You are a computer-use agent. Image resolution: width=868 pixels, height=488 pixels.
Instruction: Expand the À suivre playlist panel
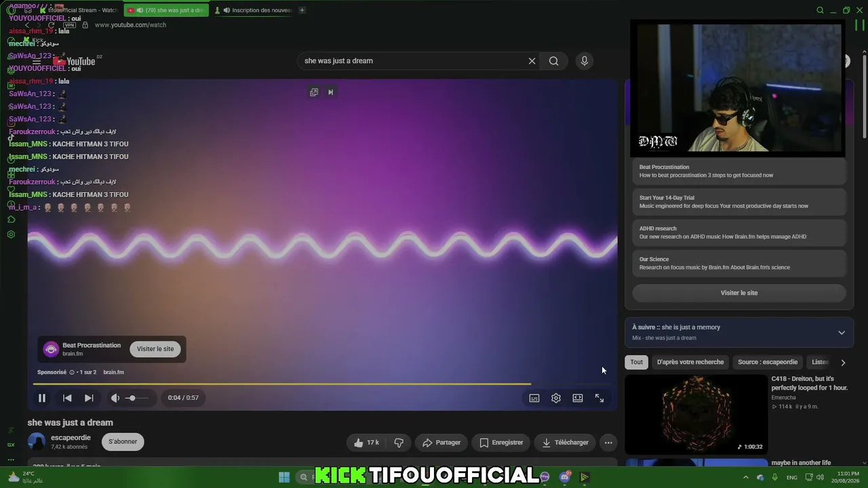842,333
